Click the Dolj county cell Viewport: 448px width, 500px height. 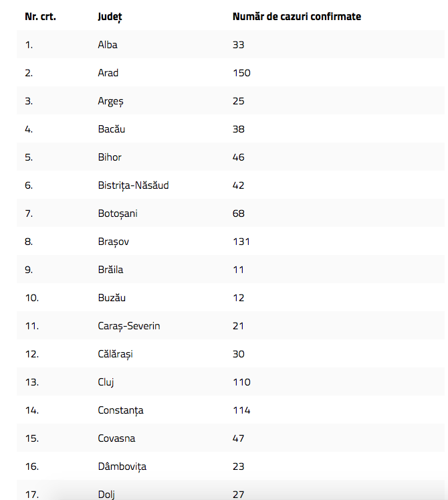point(106,495)
